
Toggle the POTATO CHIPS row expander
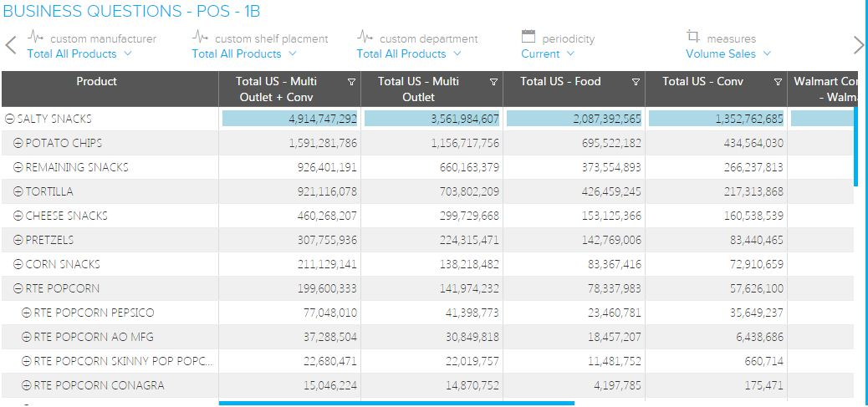[x=18, y=143]
